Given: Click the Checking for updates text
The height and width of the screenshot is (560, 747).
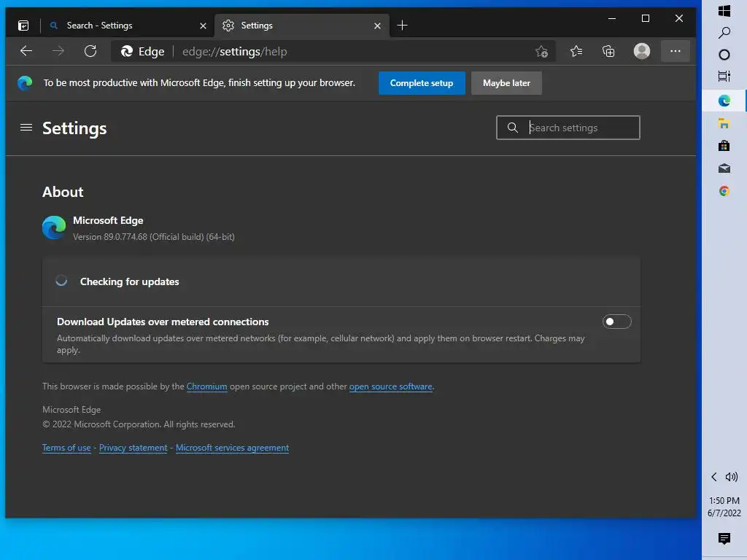Looking at the screenshot, I should point(130,281).
